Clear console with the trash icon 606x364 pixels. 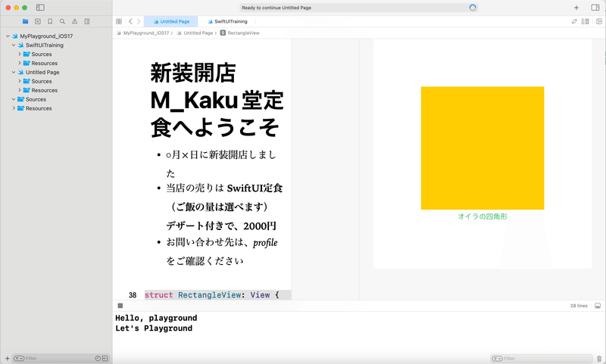click(x=599, y=359)
